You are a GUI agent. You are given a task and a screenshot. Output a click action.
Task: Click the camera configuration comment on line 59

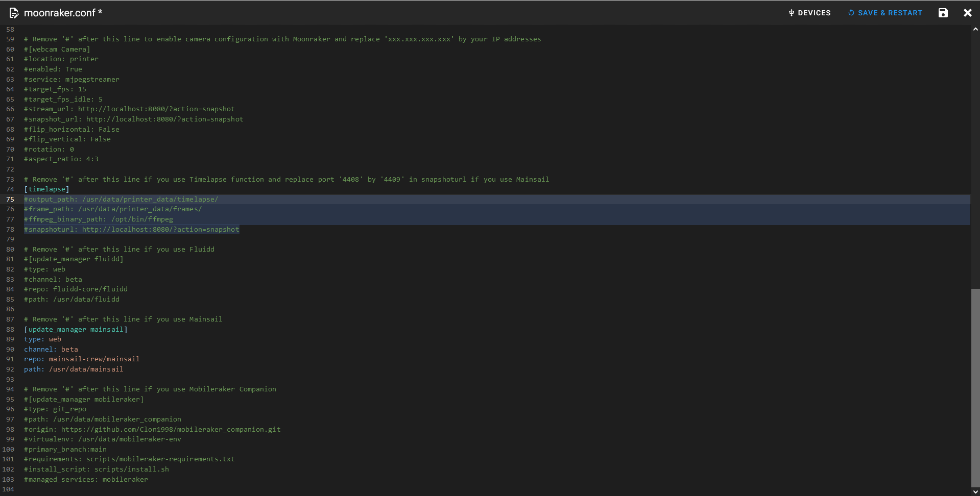pos(282,39)
